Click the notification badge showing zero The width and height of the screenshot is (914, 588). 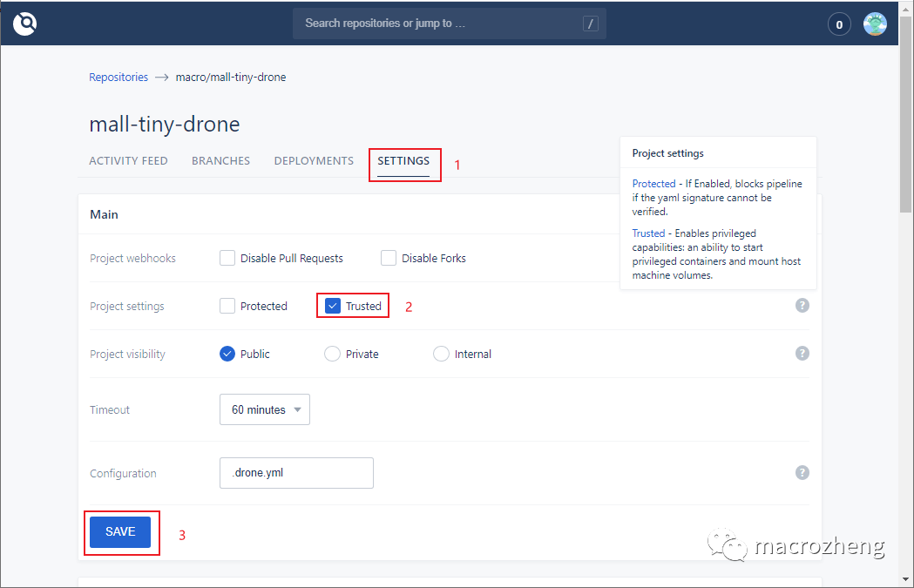pyautogui.click(x=838, y=24)
